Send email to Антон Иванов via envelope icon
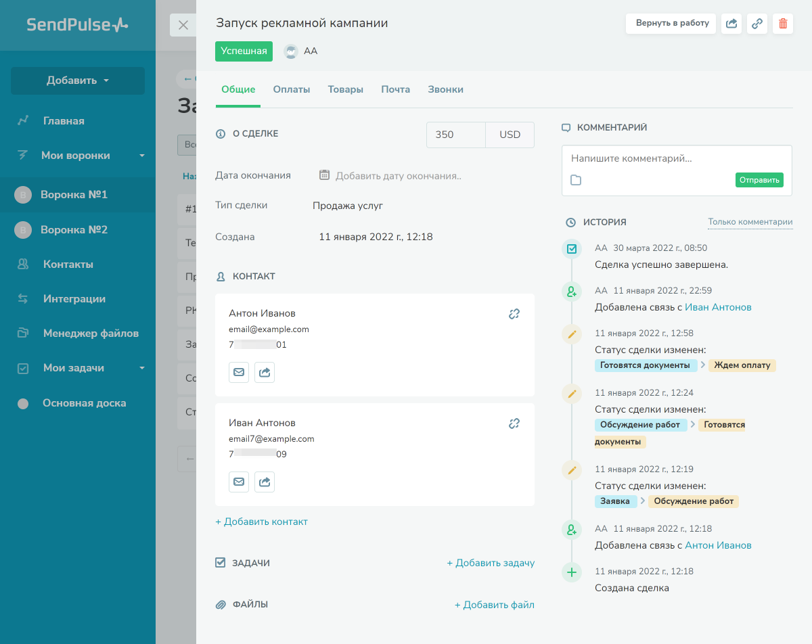 (239, 372)
